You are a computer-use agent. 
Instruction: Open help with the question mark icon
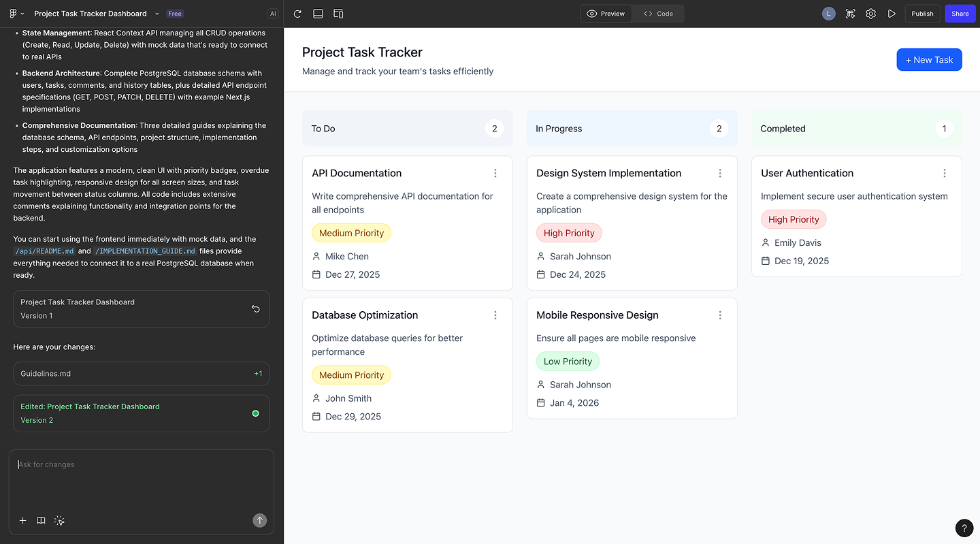(964, 528)
